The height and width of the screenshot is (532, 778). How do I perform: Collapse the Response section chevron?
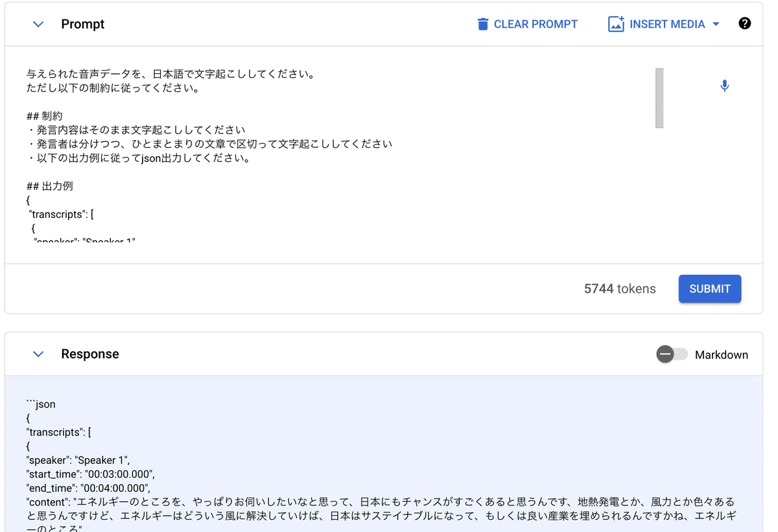click(38, 354)
